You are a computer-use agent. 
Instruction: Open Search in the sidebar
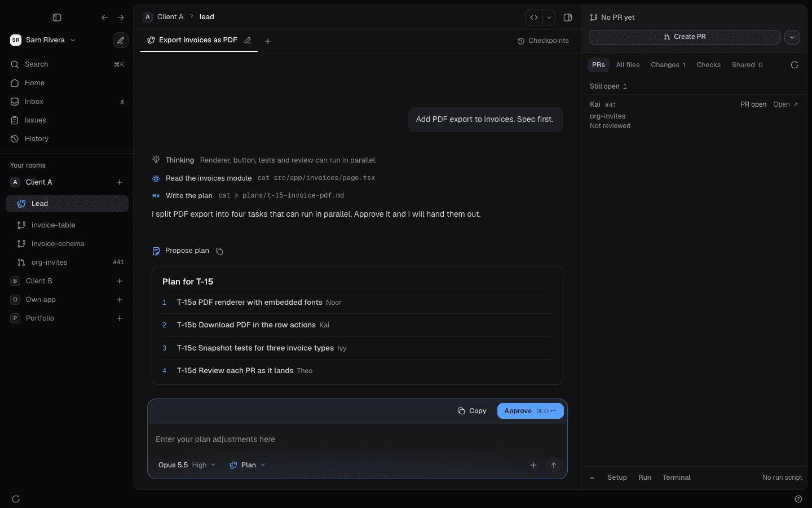point(67,64)
